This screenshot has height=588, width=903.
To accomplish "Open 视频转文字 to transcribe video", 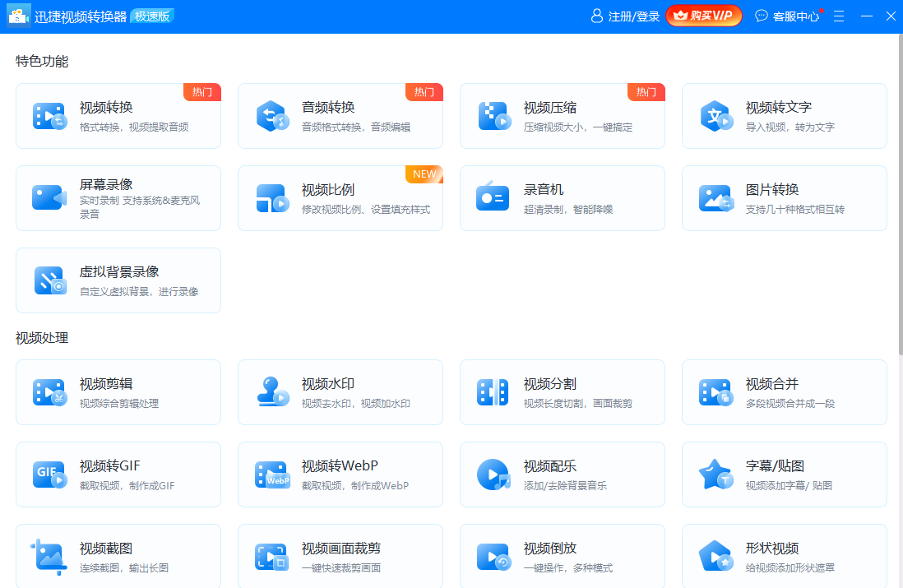I will point(785,115).
